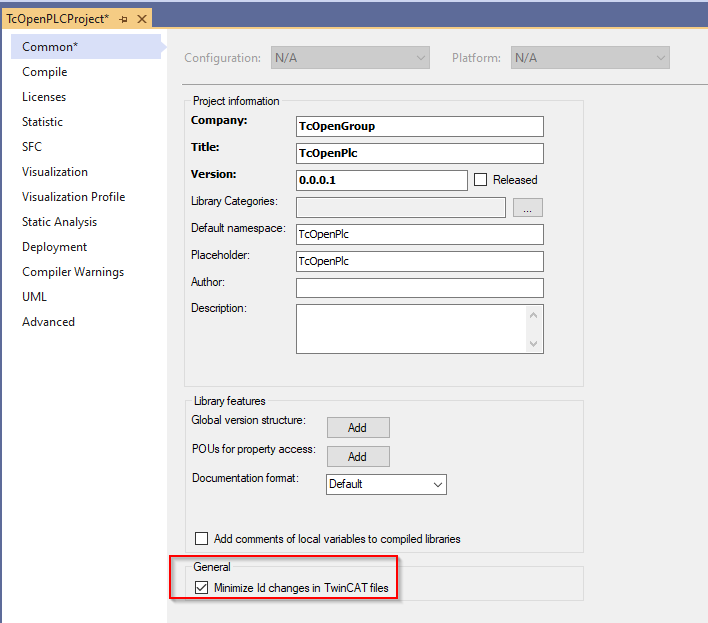Add a Global version structure
The height and width of the screenshot is (623, 708).
click(358, 428)
